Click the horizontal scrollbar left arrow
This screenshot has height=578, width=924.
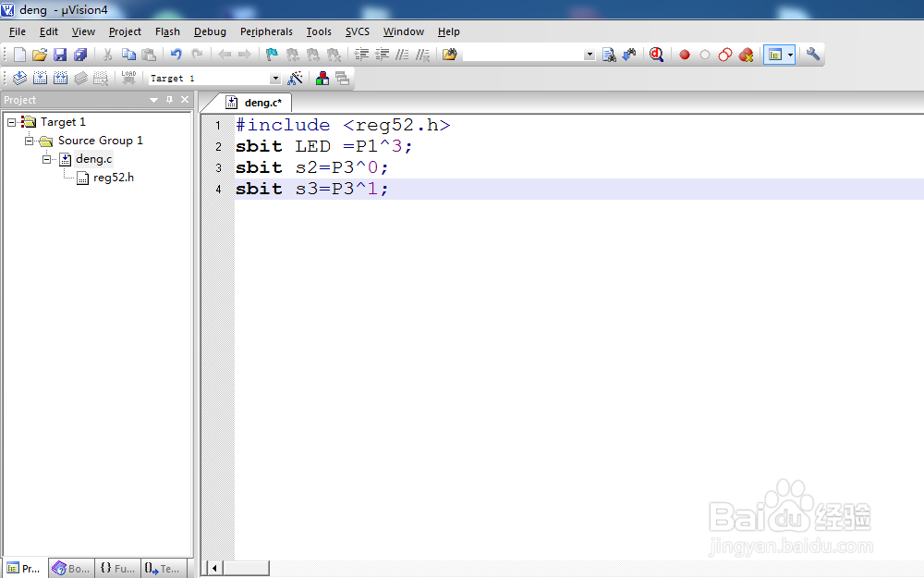214,569
